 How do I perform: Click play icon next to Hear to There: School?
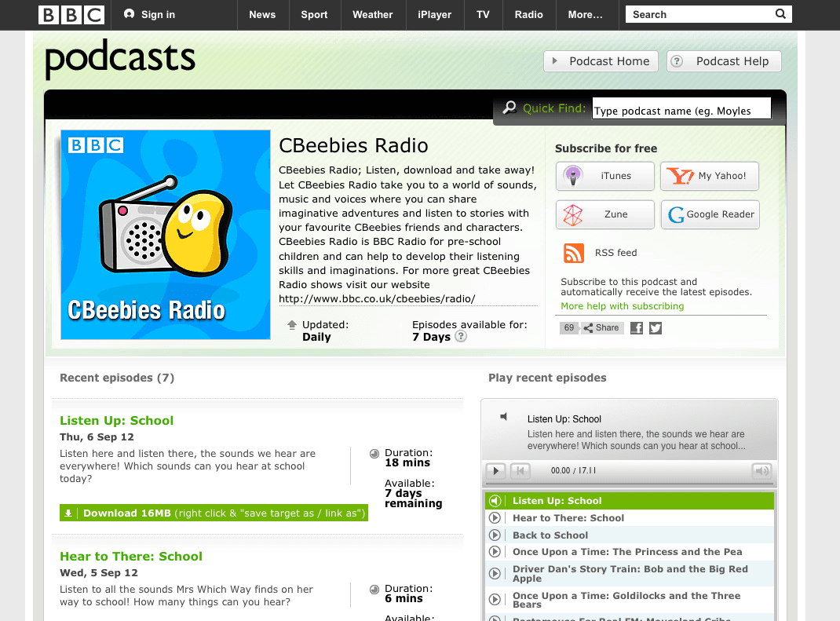click(495, 517)
